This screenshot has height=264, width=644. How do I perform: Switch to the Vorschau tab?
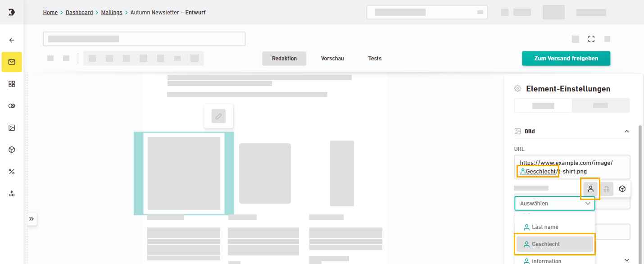point(332,59)
